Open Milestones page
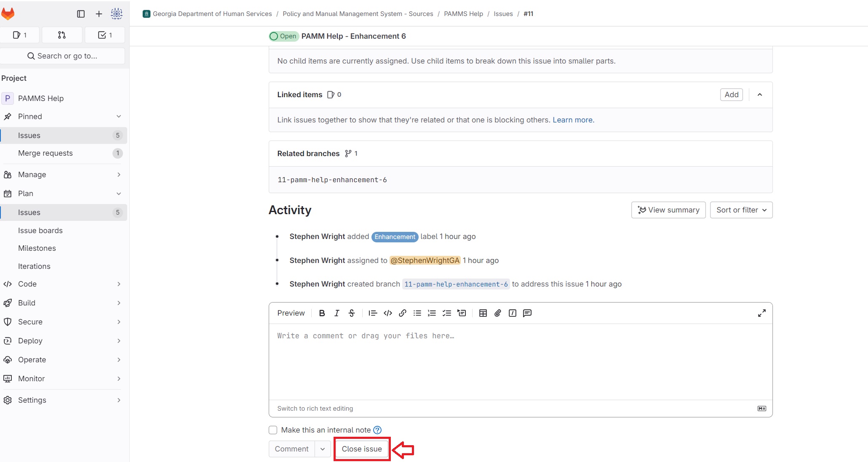The width and height of the screenshot is (868, 462). click(63, 248)
